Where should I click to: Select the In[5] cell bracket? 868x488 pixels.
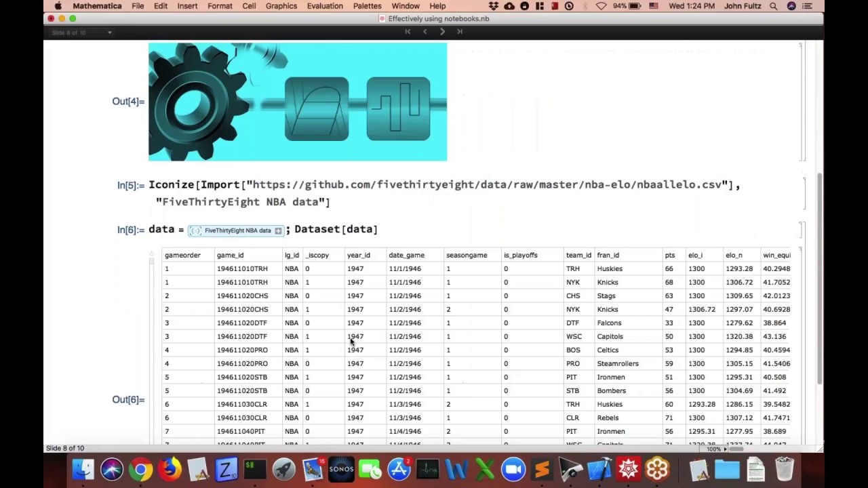click(803, 193)
